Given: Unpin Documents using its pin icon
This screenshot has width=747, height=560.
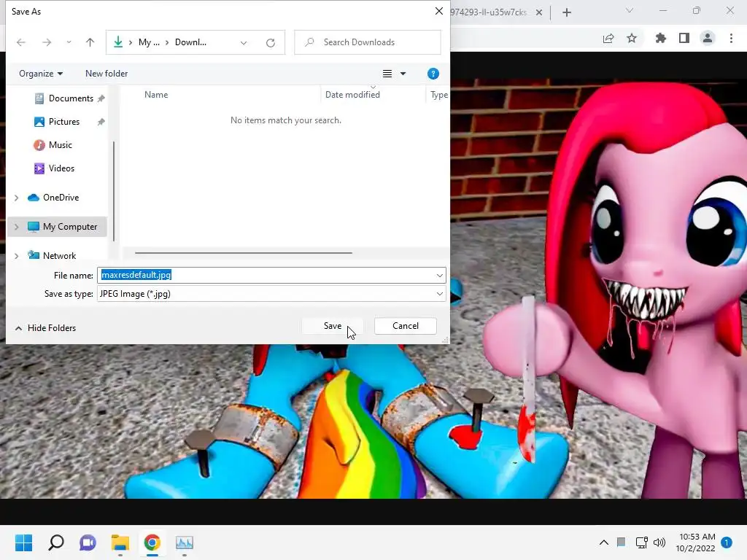Looking at the screenshot, I should [101, 98].
